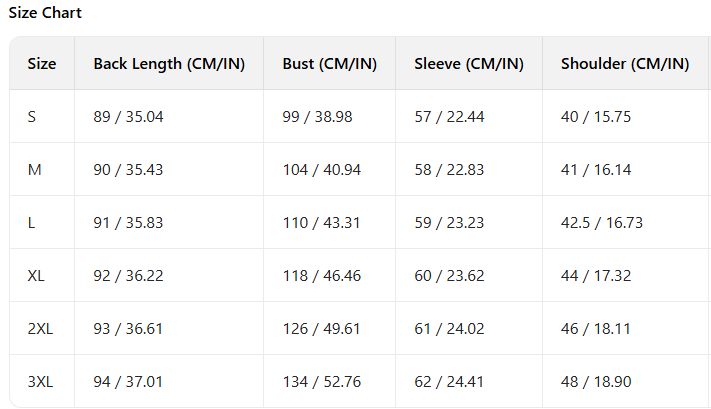
Task: Click the Bust (CM/IN) column header
Action: [x=330, y=63]
